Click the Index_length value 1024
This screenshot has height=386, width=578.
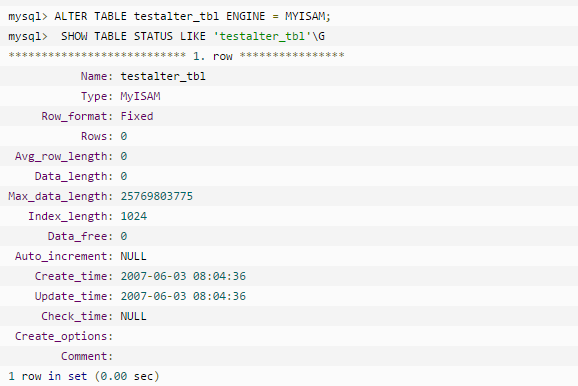point(133,216)
